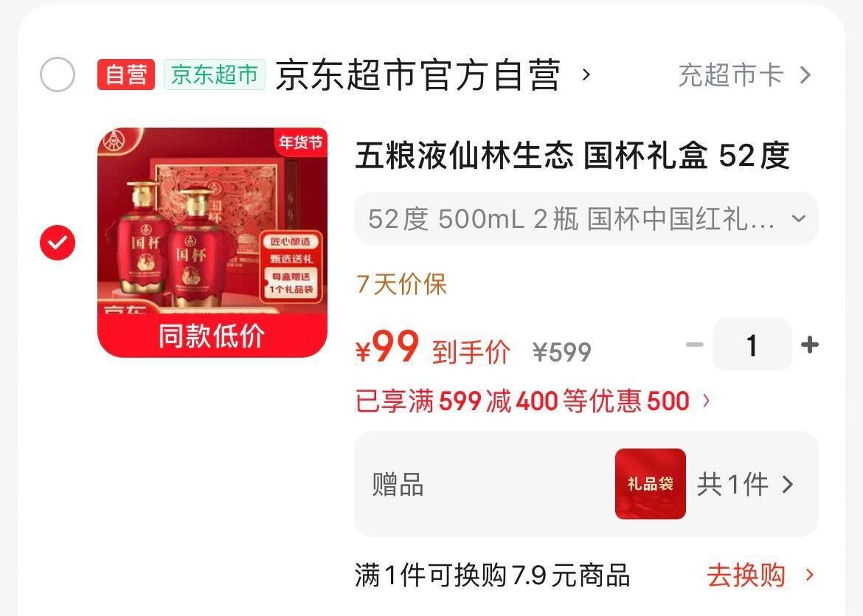Tap the 同款低价 banner on product image
863x616 pixels.
pyautogui.click(x=212, y=335)
